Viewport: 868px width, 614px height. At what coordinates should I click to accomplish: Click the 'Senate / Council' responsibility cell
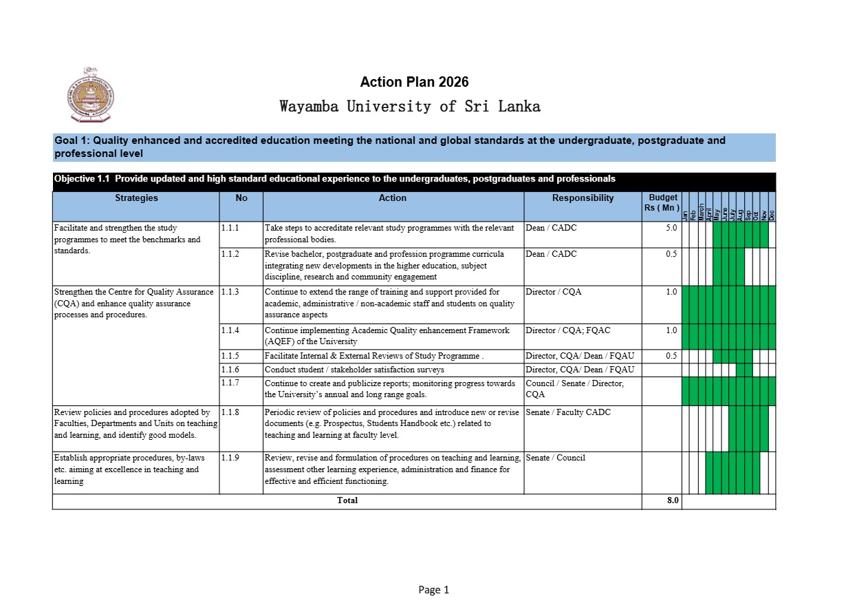click(583, 473)
